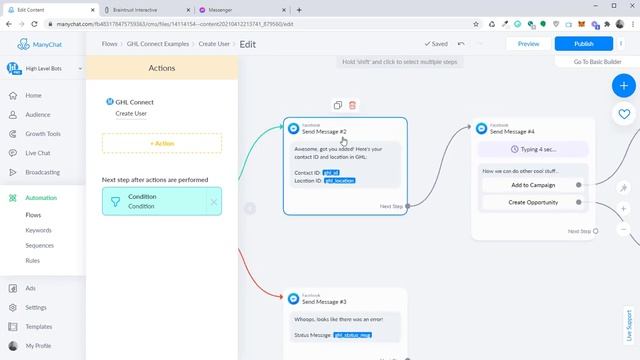Click the blue plus add-step button
This screenshot has height=360, width=640.
624,86
